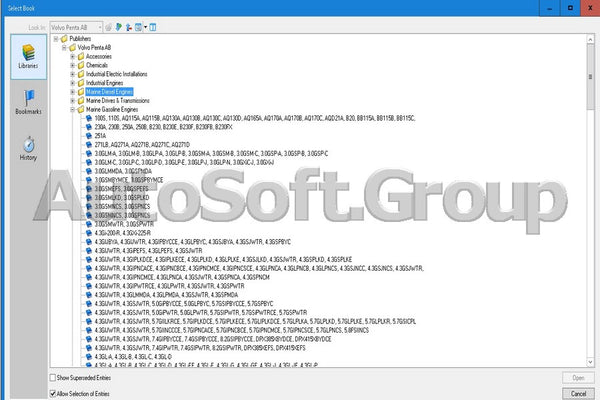Click the Publishers folder icon
Screen dimensions: 600x400
click(64, 38)
